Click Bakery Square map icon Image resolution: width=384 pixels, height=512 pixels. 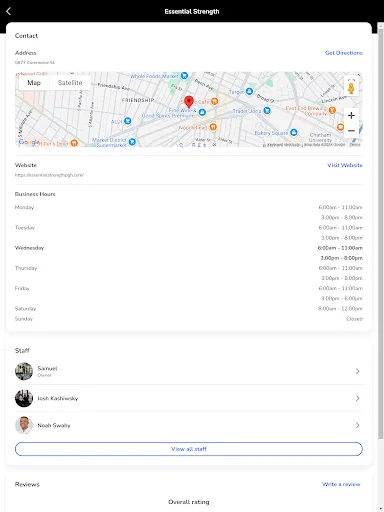[x=293, y=133]
